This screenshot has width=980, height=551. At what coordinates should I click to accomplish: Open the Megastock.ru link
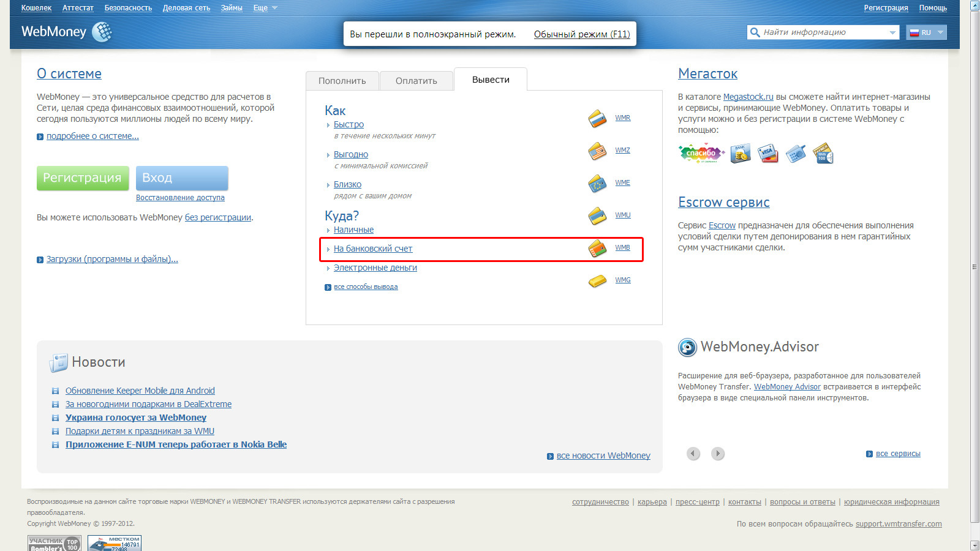[748, 97]
